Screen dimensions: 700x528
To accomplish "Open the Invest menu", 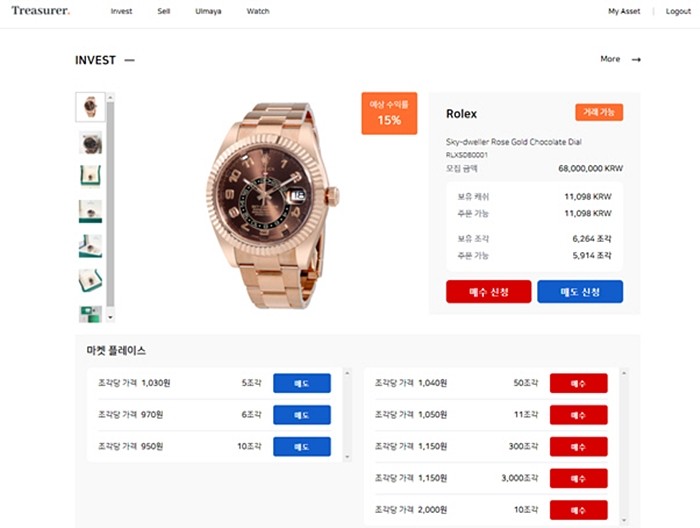I will click(x=121, y=11).
